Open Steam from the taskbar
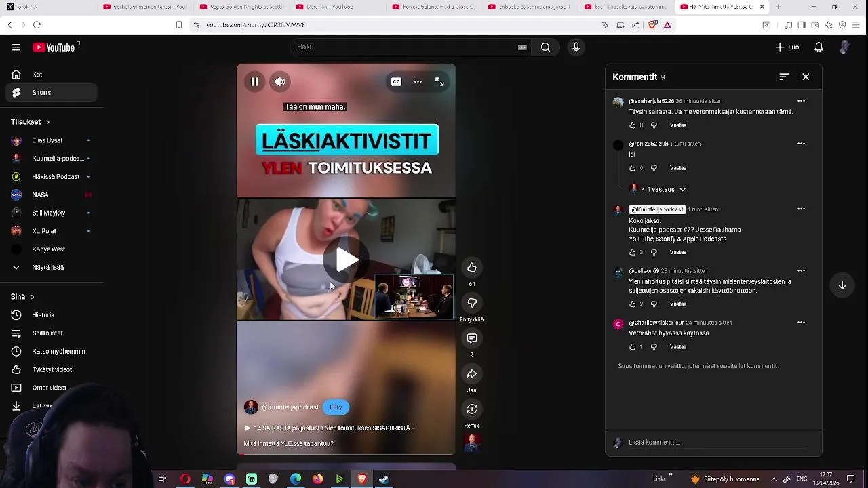 tap(384, 479)
